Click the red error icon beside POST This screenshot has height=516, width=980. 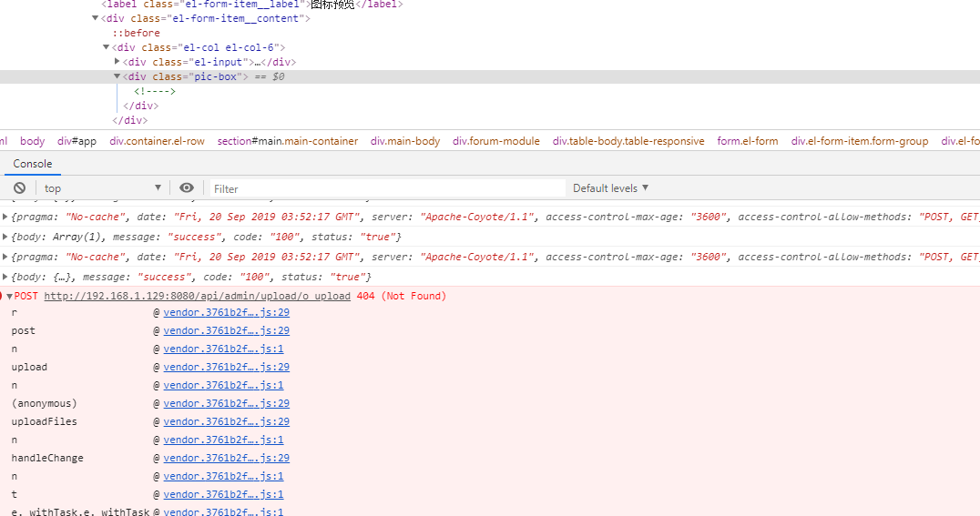[x=4, y=297]
